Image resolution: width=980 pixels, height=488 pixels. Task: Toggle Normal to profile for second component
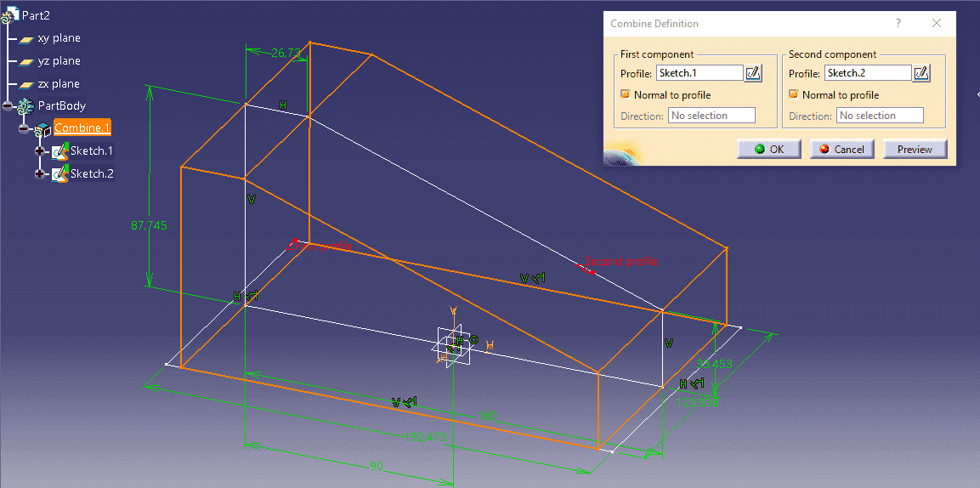793,94
